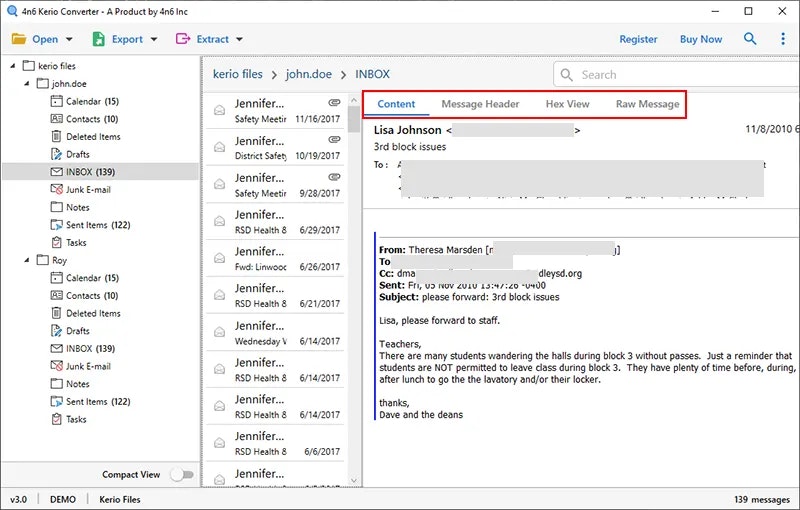Go to john.doe breadcrumb
This screenshot has height=510, width=800.
click(309, 74)
